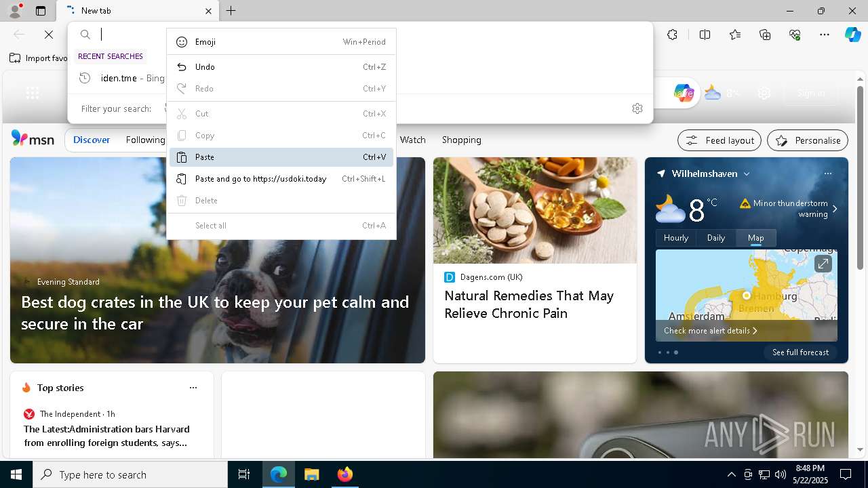
Task: Open the Copilot sidebar icon
Action: click(x=852, y=35)
